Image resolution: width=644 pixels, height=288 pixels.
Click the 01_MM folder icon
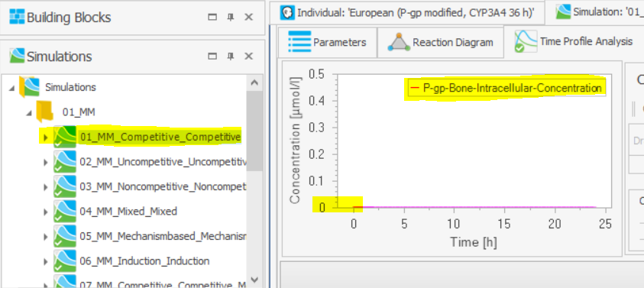pos(44,112)
